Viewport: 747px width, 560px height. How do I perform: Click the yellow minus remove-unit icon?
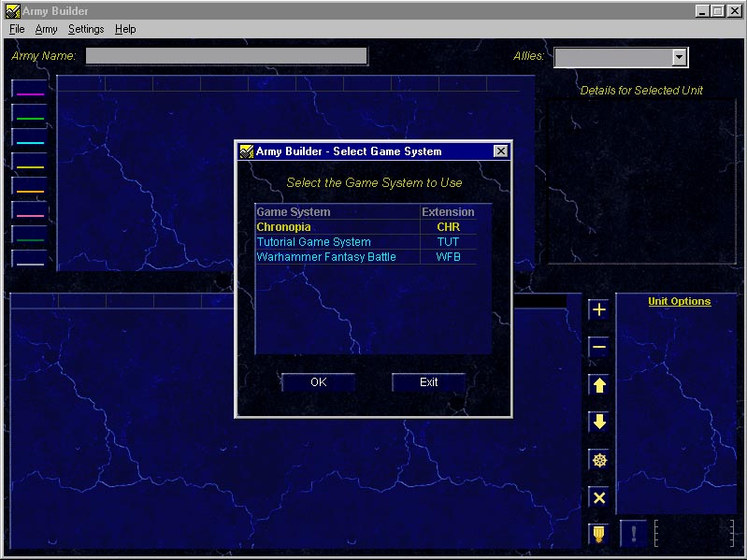[x=599, y=347]
